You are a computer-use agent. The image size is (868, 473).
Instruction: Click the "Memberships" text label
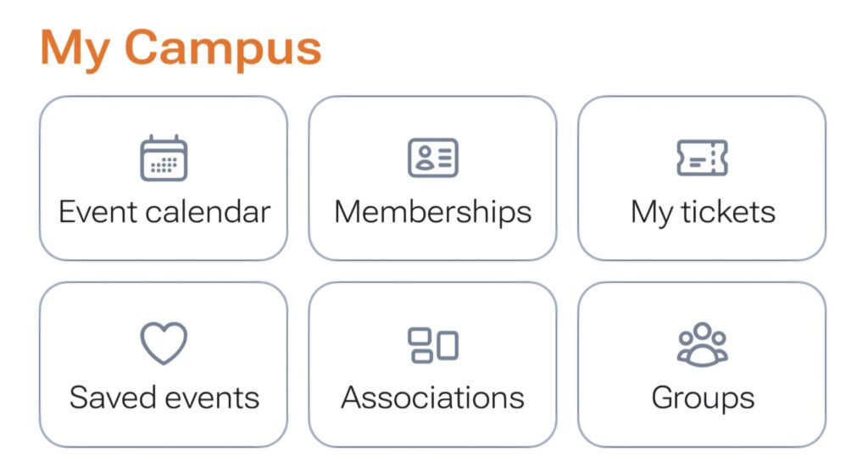(x=433, y=214)
